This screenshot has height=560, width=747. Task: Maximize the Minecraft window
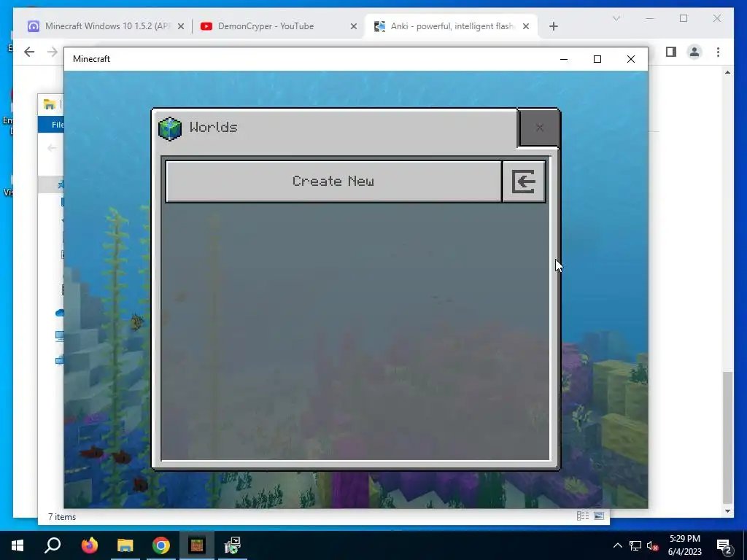(x=597, y=59)
